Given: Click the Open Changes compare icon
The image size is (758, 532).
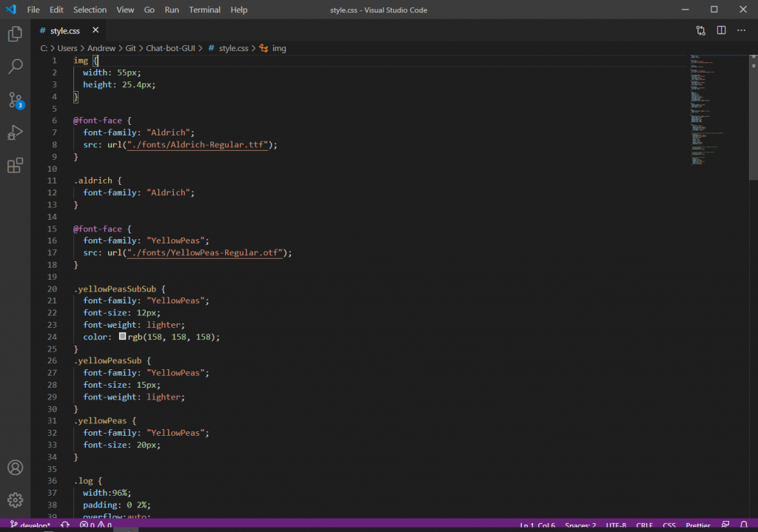Looking at the screenshot, I should (x=700, y=30).
